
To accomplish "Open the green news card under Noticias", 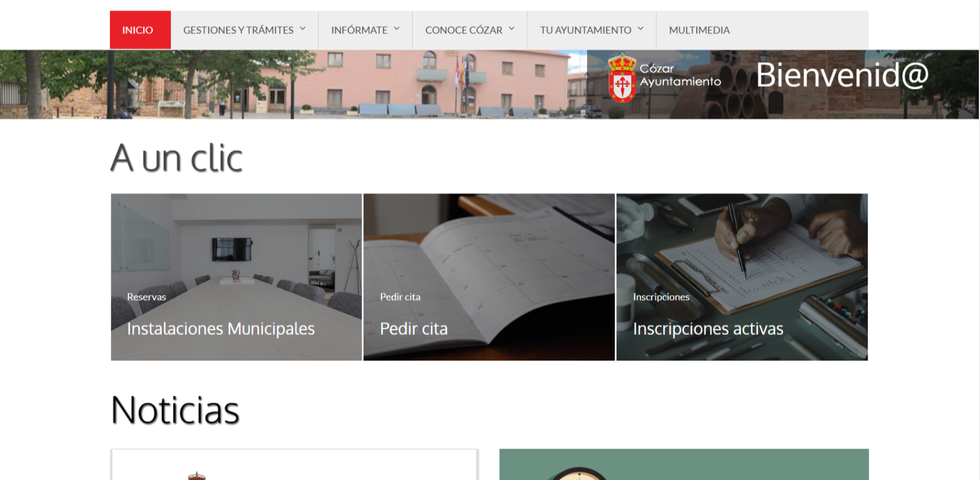I will (684, 465).
